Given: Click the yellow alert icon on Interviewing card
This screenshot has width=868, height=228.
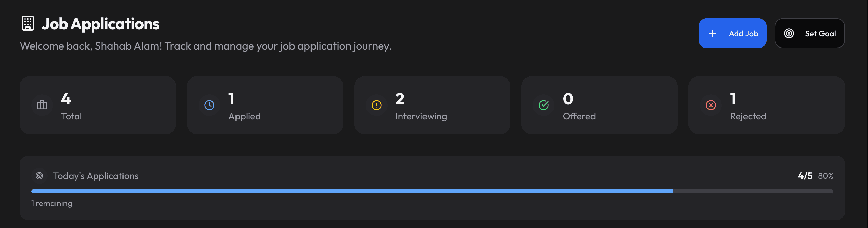Looking at the screenshot, I should (x=376, y=105).
